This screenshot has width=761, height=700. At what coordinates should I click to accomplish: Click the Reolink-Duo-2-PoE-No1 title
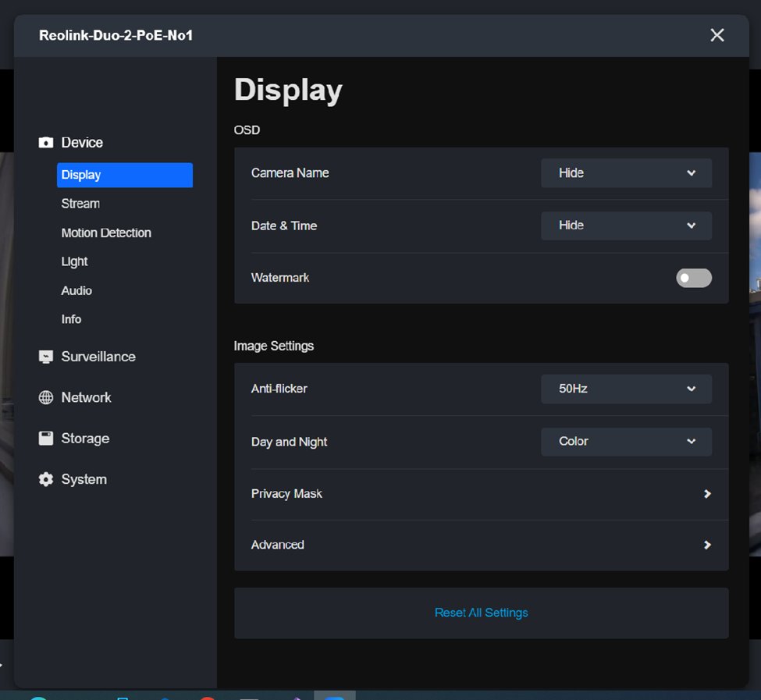click(x=116, y=35)
